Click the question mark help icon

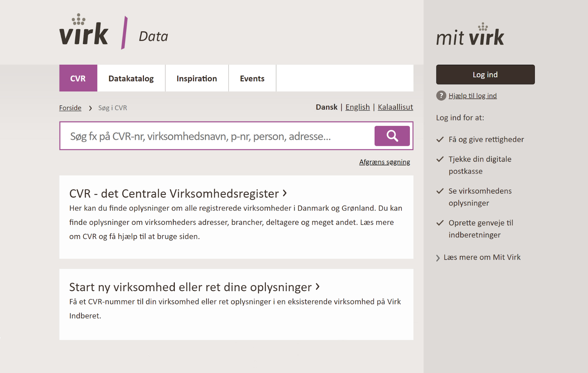click(441, 96)
